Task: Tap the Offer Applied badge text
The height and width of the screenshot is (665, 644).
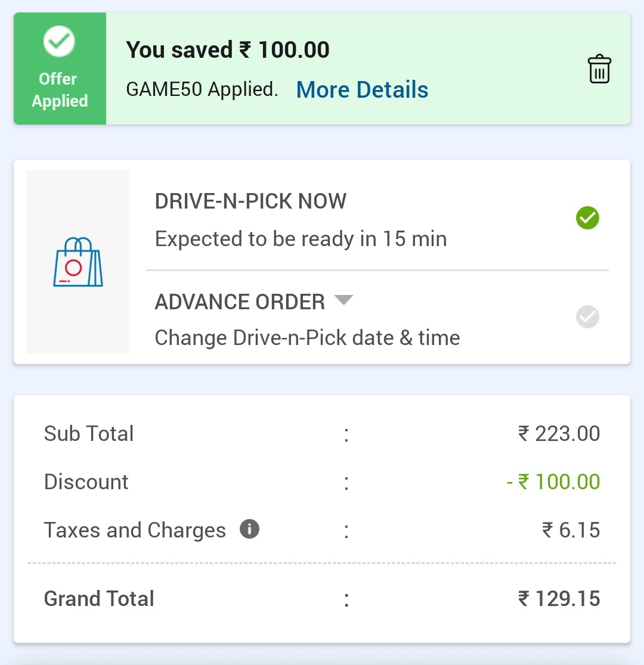Action: point(60,90)
